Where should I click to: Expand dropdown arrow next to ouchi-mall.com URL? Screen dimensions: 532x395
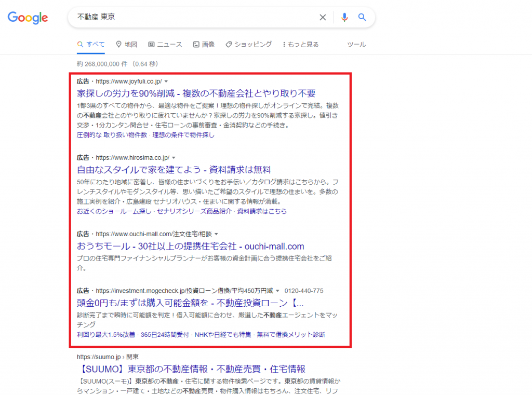tap(216, 234)
